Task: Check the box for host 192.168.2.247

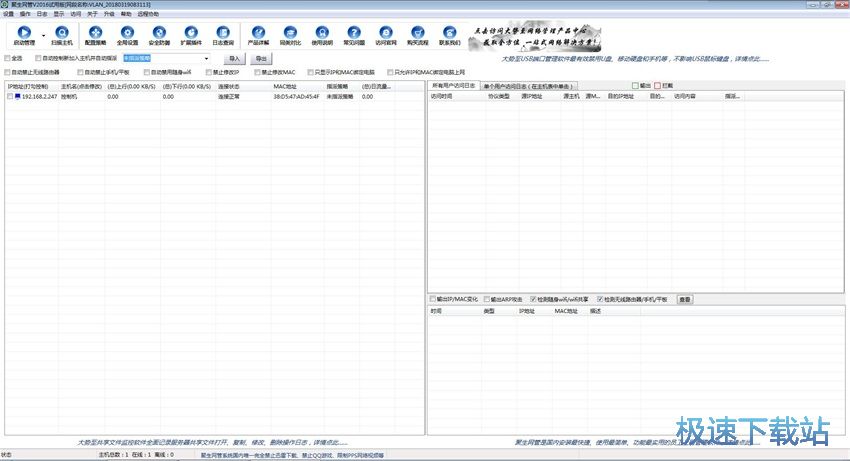Action: click(10, 97)
